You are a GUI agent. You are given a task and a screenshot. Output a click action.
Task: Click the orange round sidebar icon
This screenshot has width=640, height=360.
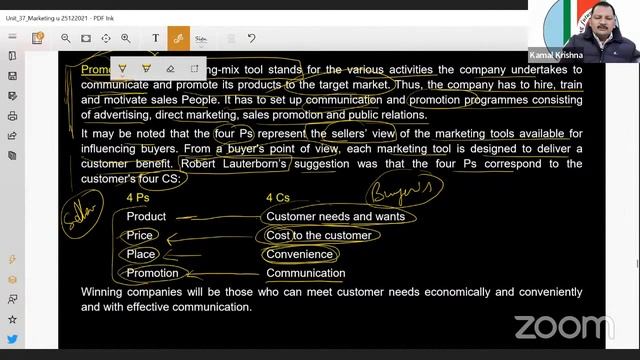coord(12,280)
